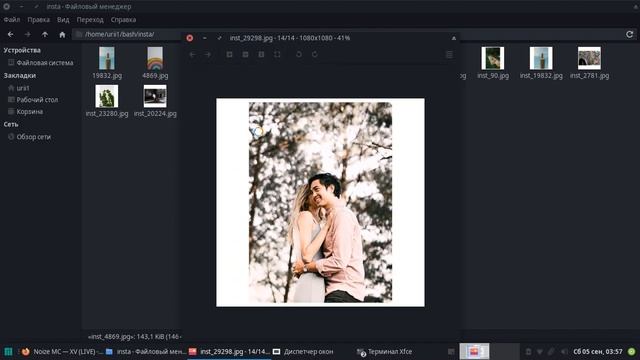
Task: Switch to Noize MC Firefox taskbar window
Action: coord(62,351)
